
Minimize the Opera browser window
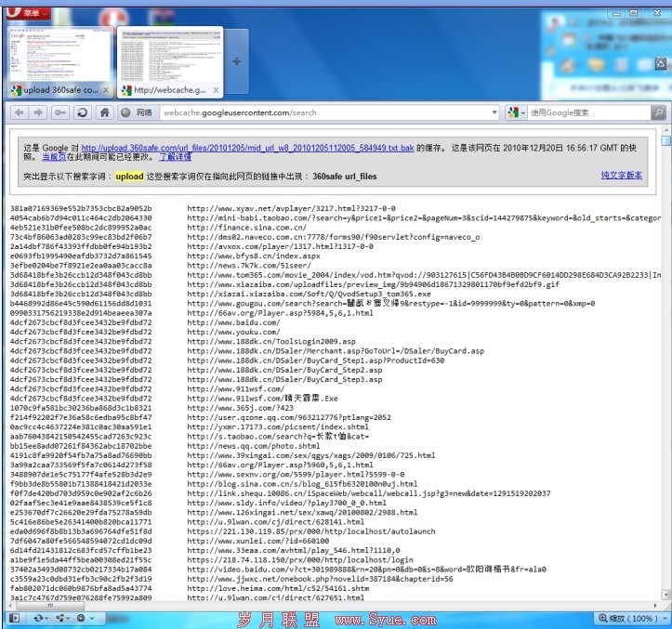point(616,13)
